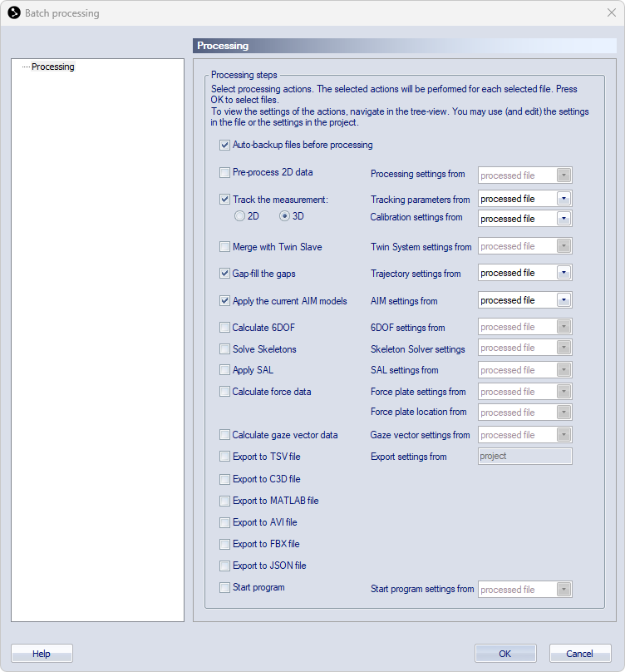Confirm with the OK button
Viewport: 625px width, 672px height.
(x=505, y=654)
